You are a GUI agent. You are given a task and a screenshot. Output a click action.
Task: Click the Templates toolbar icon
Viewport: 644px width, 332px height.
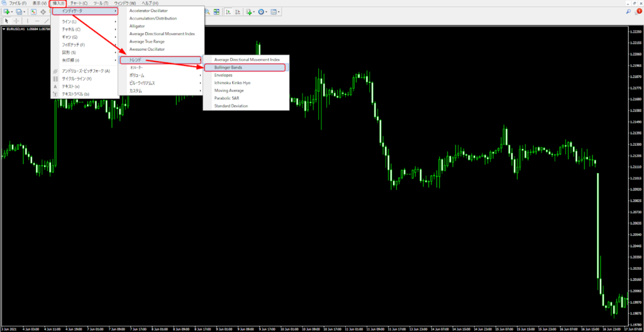[274, 11]
